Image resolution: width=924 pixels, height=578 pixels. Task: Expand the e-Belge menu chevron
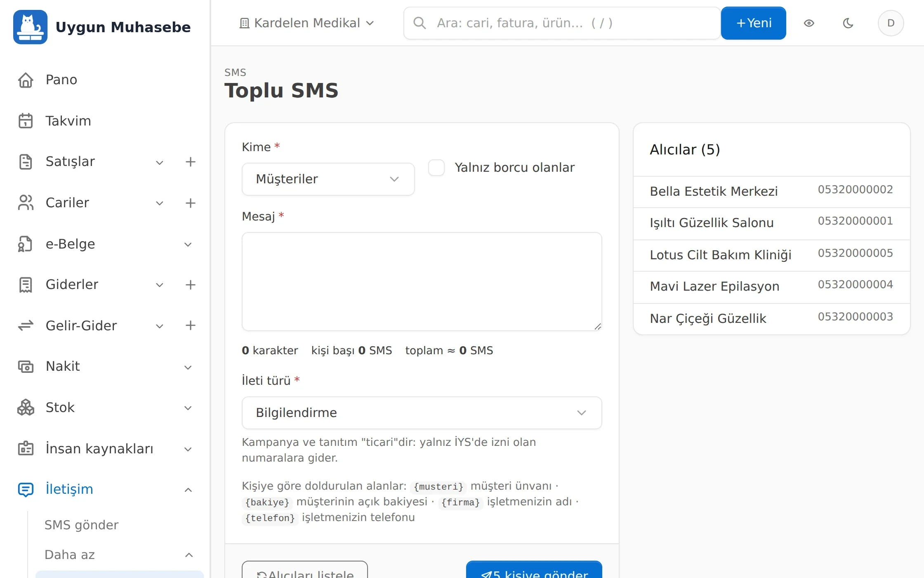[x=188, y=244]
